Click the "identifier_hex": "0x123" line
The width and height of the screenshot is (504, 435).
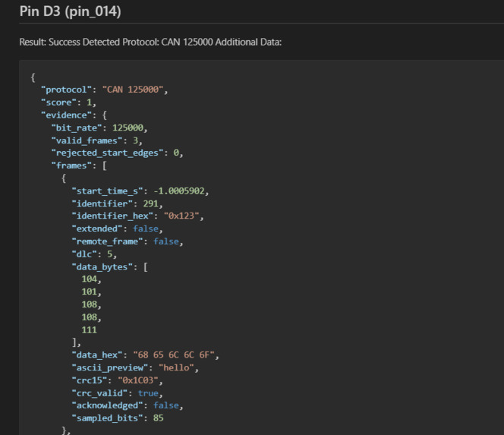(137, 216)
